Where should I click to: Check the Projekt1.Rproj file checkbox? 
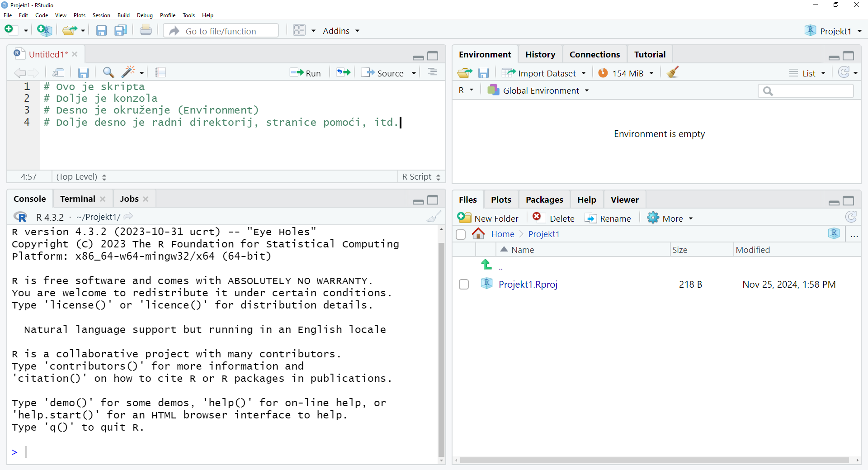(x=464, y=285)
